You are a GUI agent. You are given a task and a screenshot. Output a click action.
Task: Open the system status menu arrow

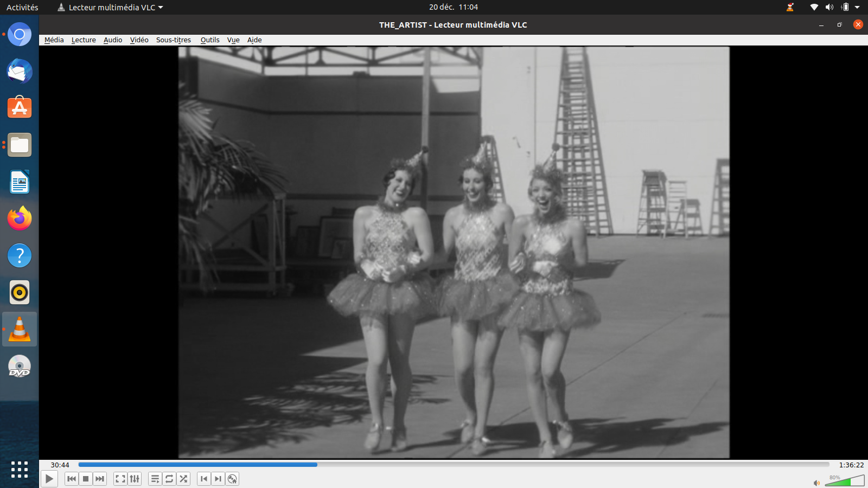(857, 7)
